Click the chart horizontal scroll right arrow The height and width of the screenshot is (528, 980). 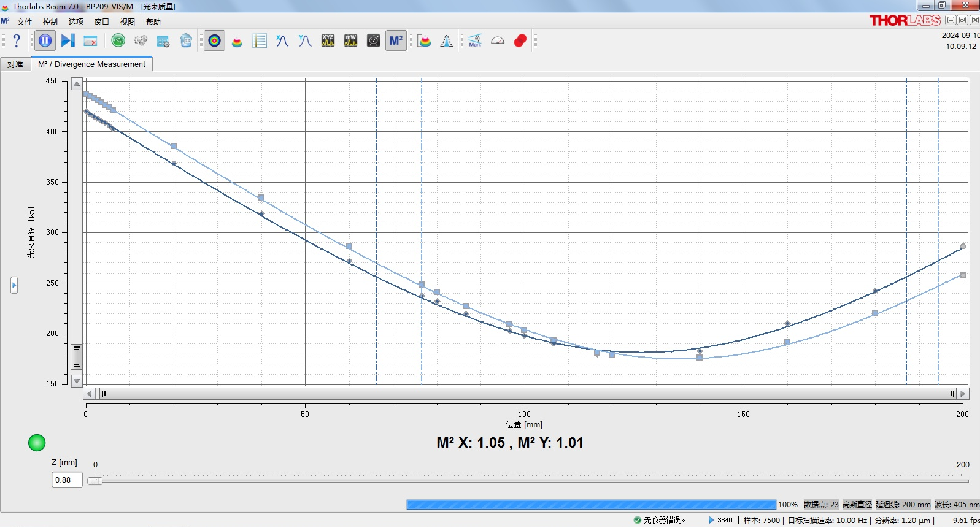[x=963, y=394]
